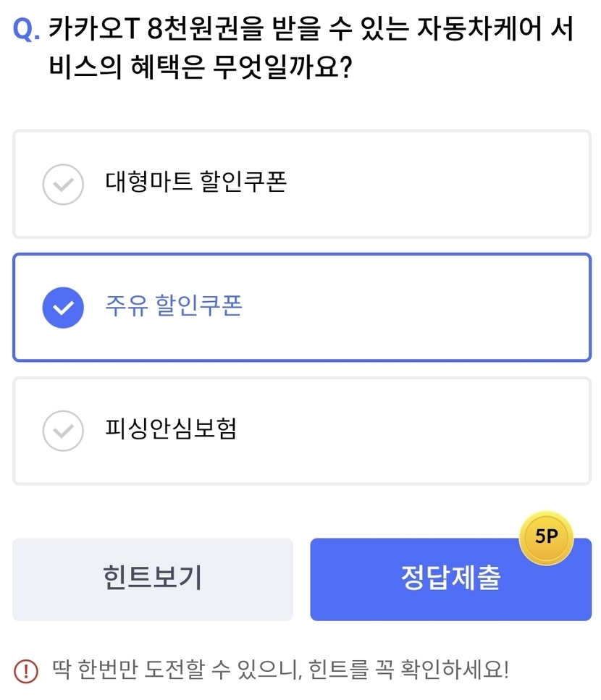Viewport: 601px width, 700px height.
Task: Click the 피싱안심보험 label text
Action: point(171,429)
